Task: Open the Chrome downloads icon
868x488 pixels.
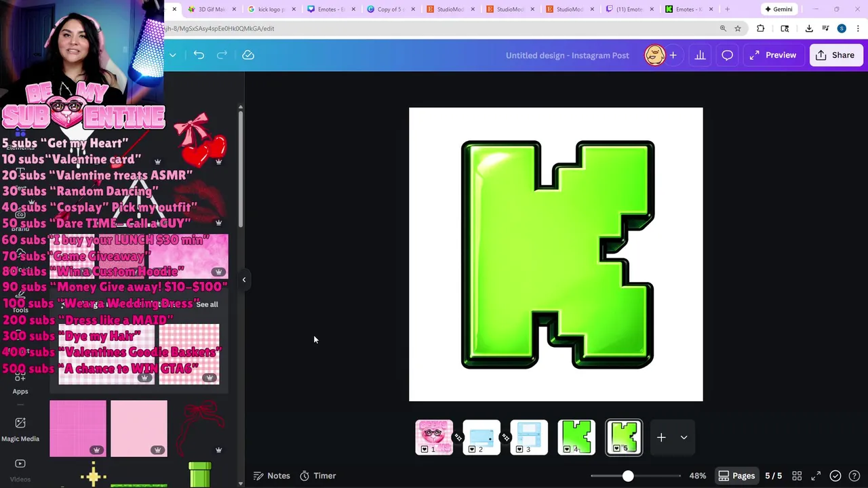Action: 809,28
